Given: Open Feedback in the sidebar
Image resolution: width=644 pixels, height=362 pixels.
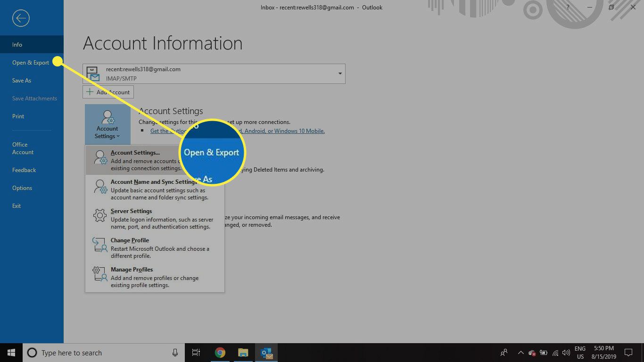Looking at the screenshot, I should point(32,170).
